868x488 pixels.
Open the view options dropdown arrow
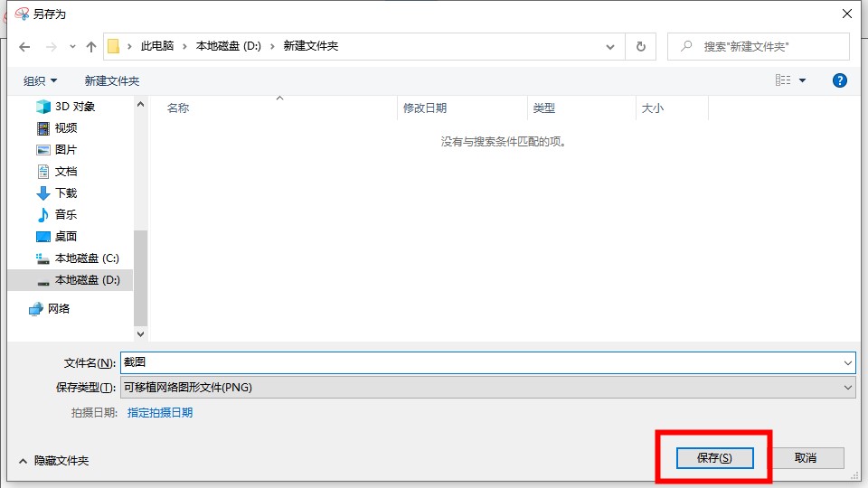802,80
